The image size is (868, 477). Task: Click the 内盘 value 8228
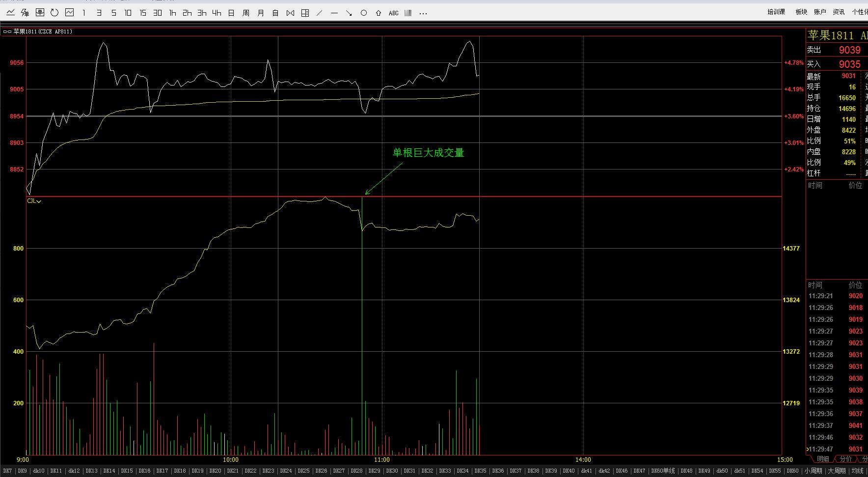[x=849, y=152]
